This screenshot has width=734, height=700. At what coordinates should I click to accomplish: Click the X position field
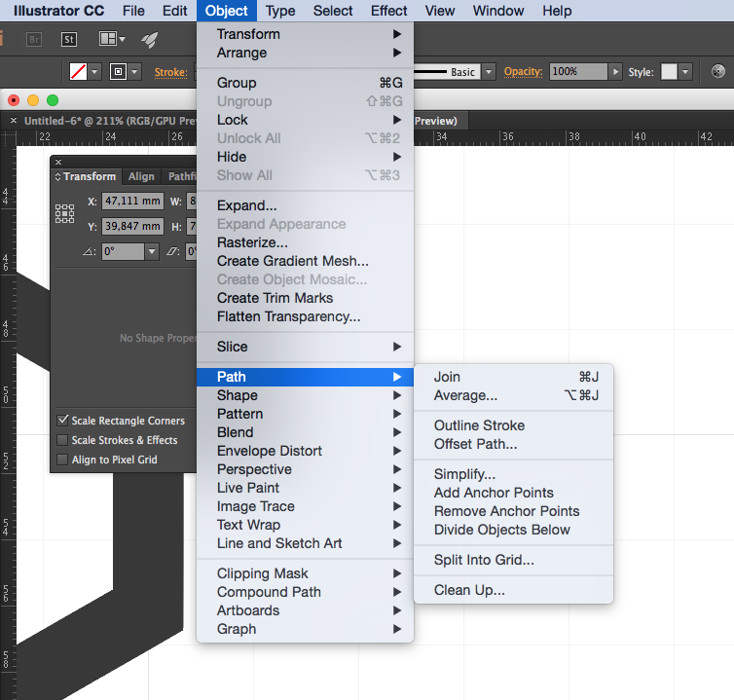132,201
